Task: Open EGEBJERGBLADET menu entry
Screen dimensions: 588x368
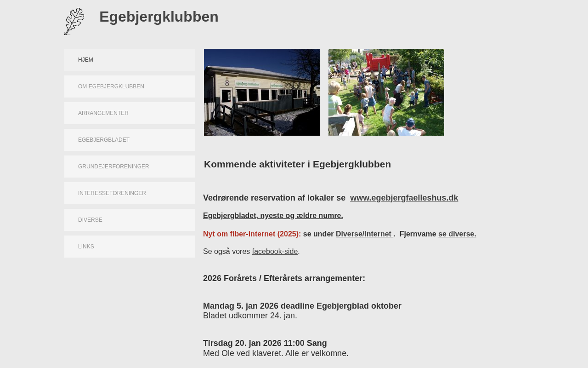Action: pos(130,140)
